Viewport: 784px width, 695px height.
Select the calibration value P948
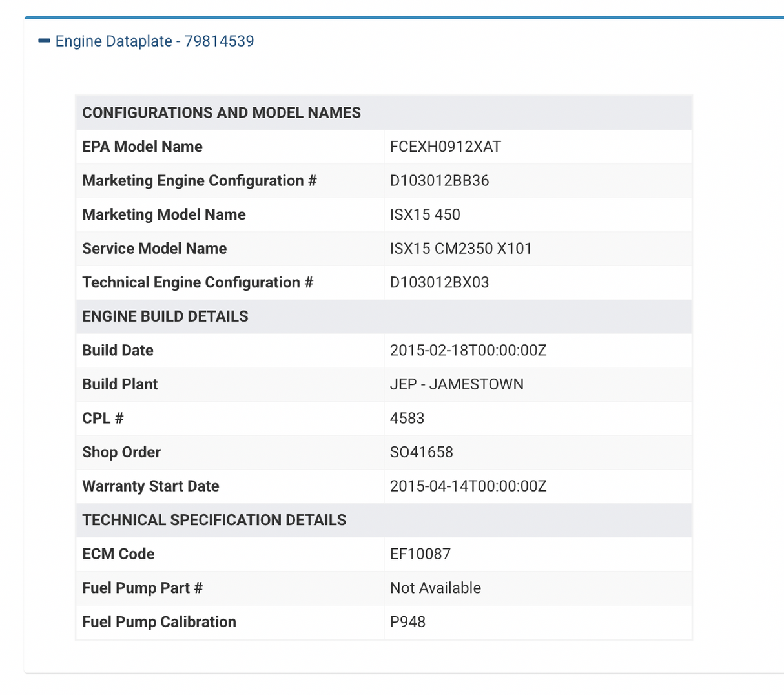point(407,622)
